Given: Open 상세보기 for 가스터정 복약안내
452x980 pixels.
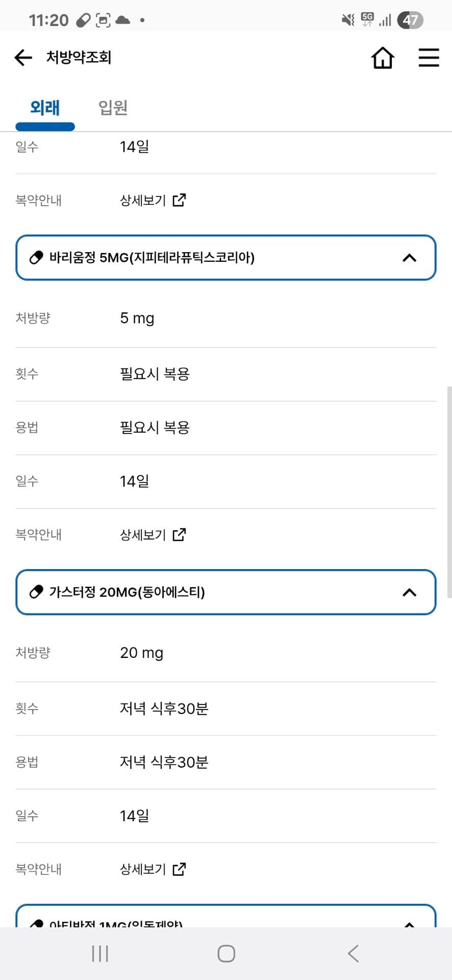Looking at the screenshot, I should coord(143,869).
